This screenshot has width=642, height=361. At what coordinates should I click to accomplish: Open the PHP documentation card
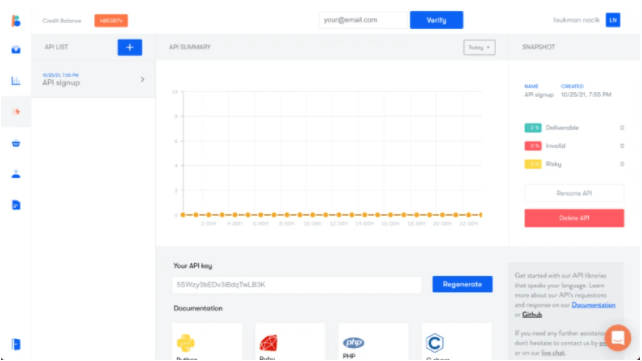[x=373, y=342]
